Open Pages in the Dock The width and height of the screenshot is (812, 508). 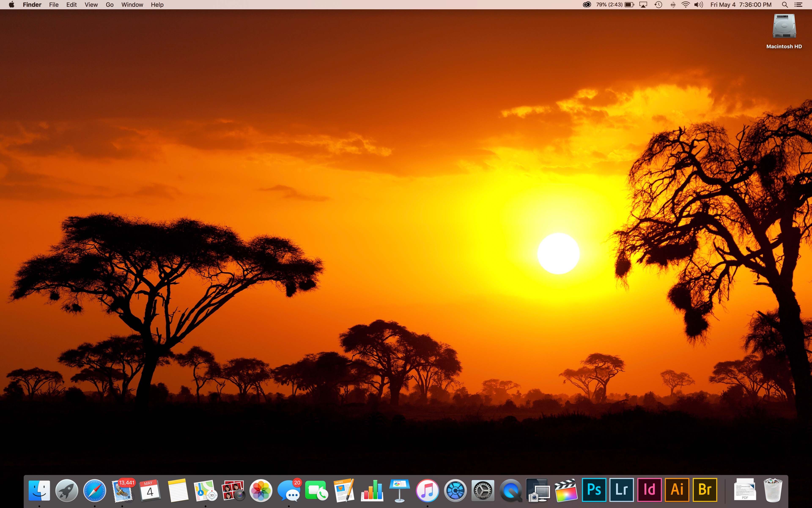[x=344, y=490]
